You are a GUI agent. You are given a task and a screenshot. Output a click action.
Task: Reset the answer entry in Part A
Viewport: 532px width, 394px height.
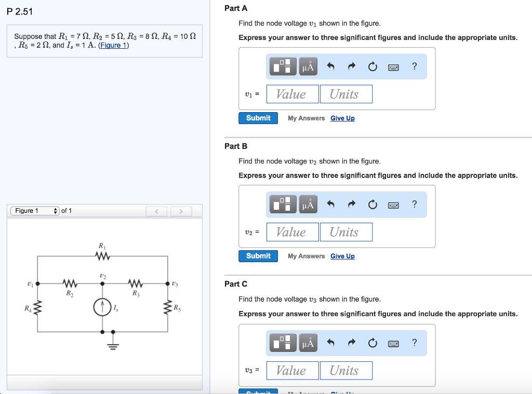coord(373,66)
